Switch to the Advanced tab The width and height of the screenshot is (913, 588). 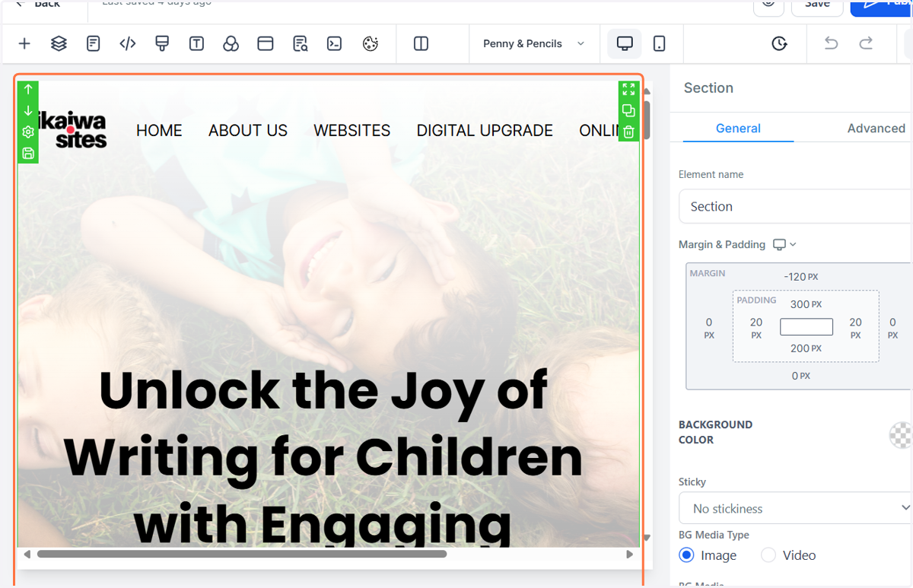click(x=876, y=129)
